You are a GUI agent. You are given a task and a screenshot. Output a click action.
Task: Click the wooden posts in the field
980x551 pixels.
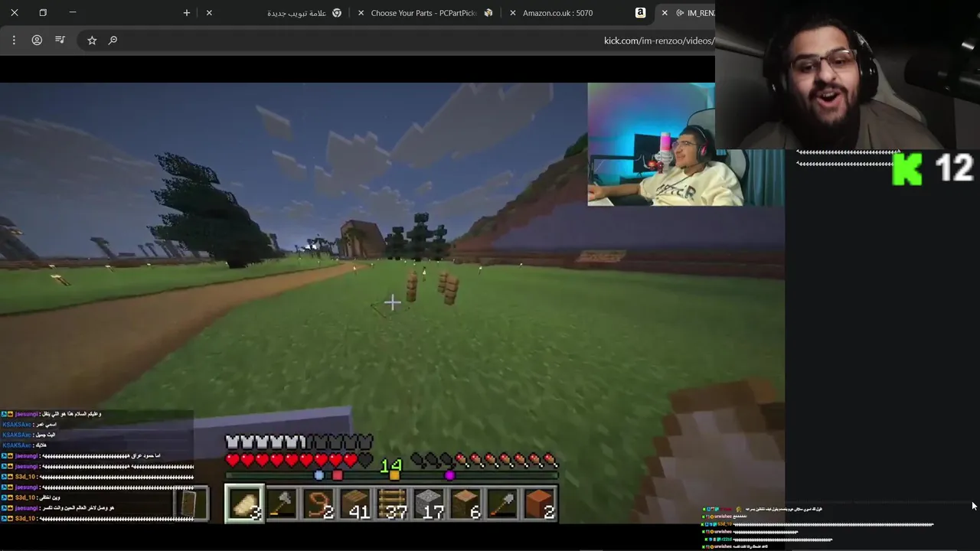click(433, 288)
